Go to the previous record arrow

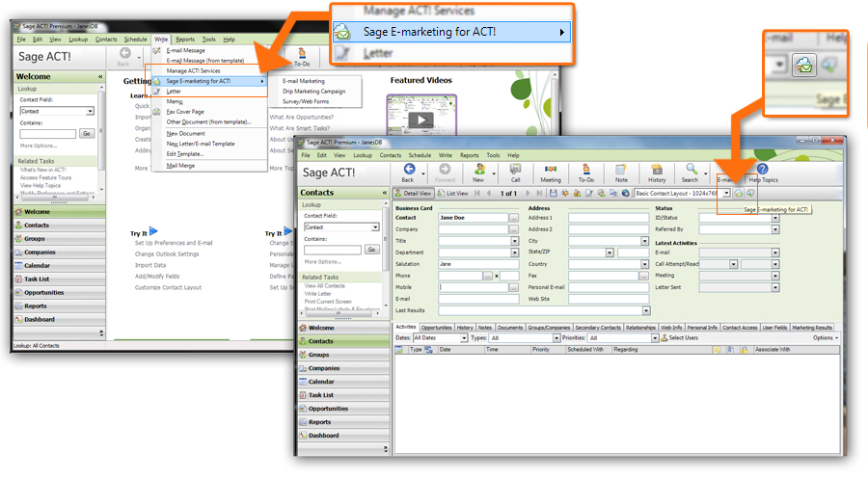point(489,193)
